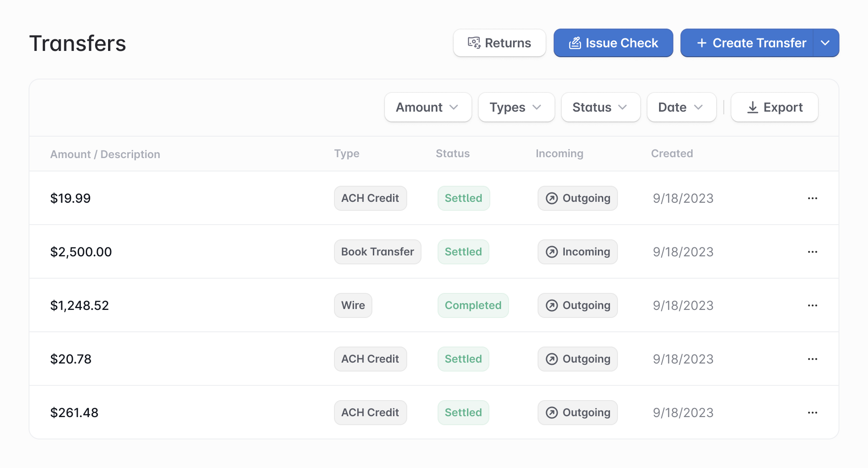Expand the Amount filter dropdown
This screenshot has width=868, height=468.
click(427, 107)
